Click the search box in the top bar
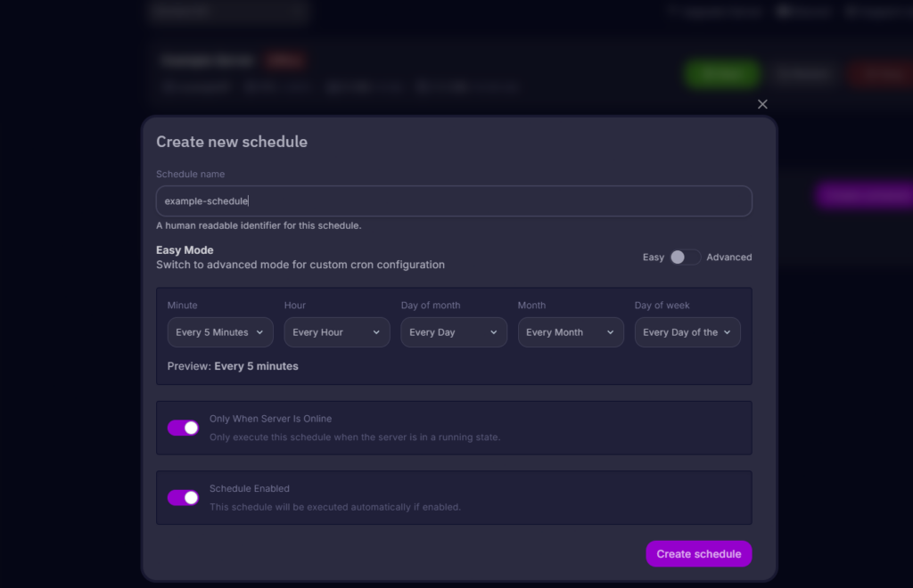 227,12
